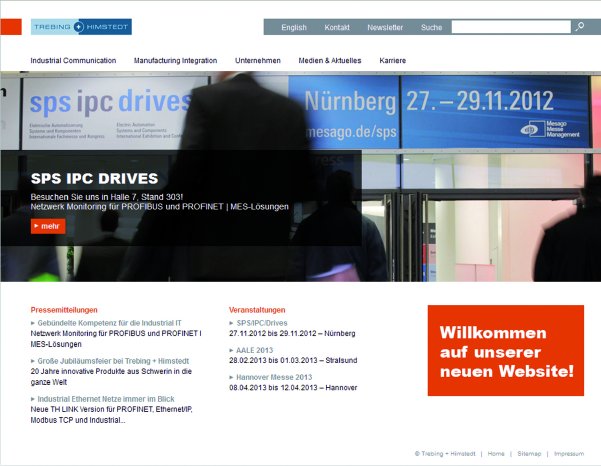The height and width of the screenshot is (466, 601).
Task: Click the © Trebing + Himstedt footer text
Action: pyautogui.click(x=445, y=454)
